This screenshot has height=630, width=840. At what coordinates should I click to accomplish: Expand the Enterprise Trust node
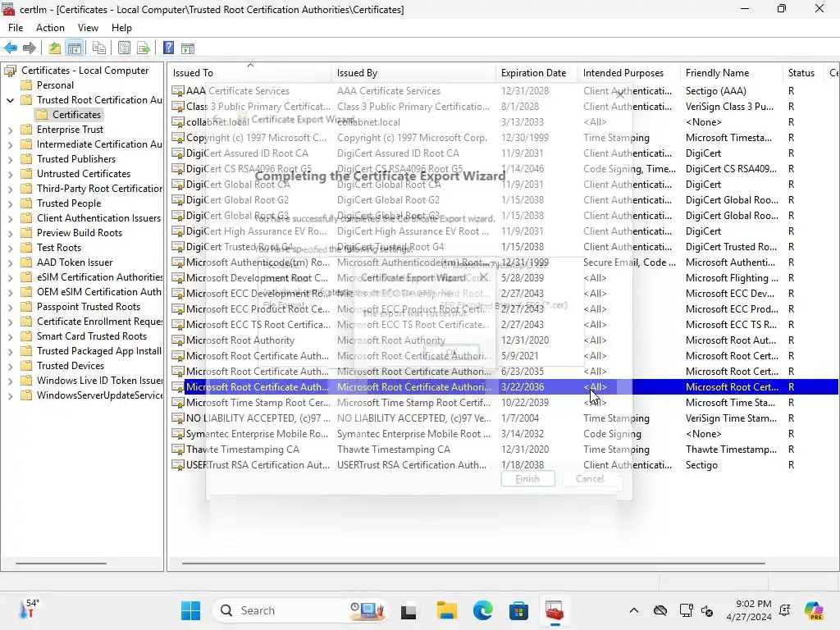pos(10,130)
